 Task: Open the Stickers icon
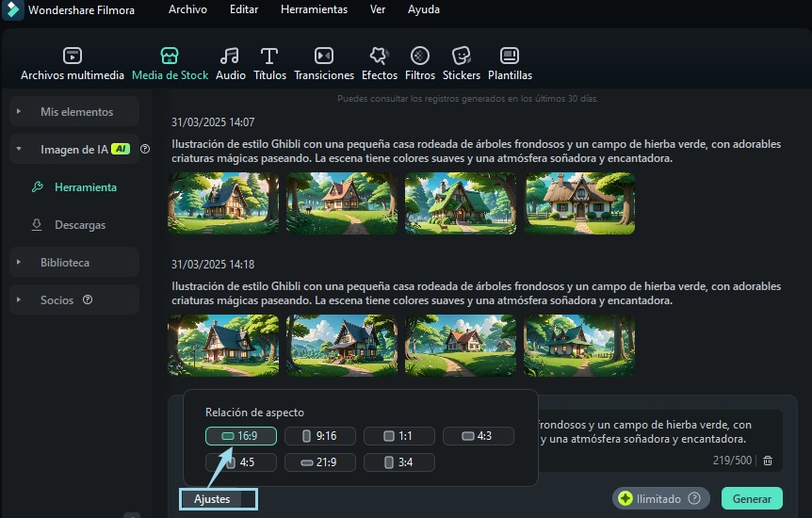(x=462, y=57)
